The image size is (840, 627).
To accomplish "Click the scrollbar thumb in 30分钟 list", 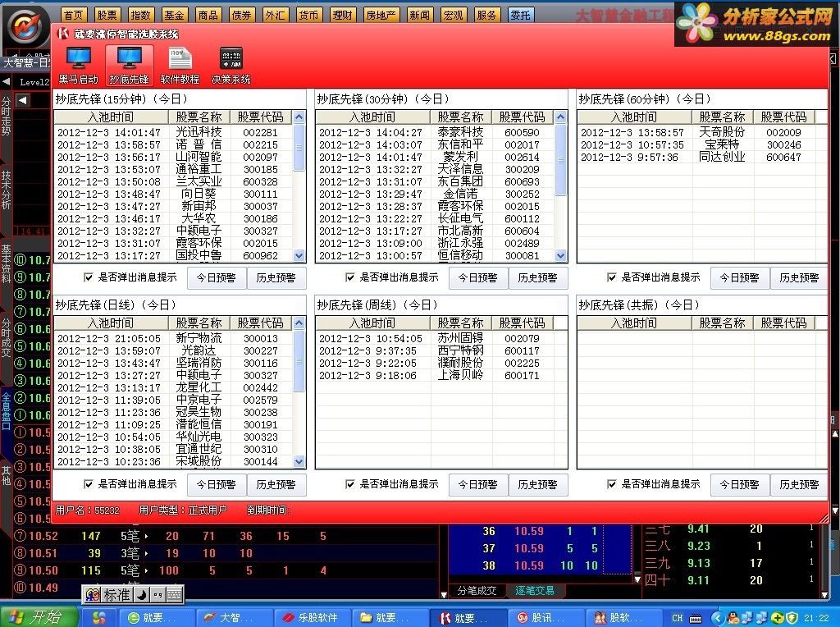I will [561, 159].
